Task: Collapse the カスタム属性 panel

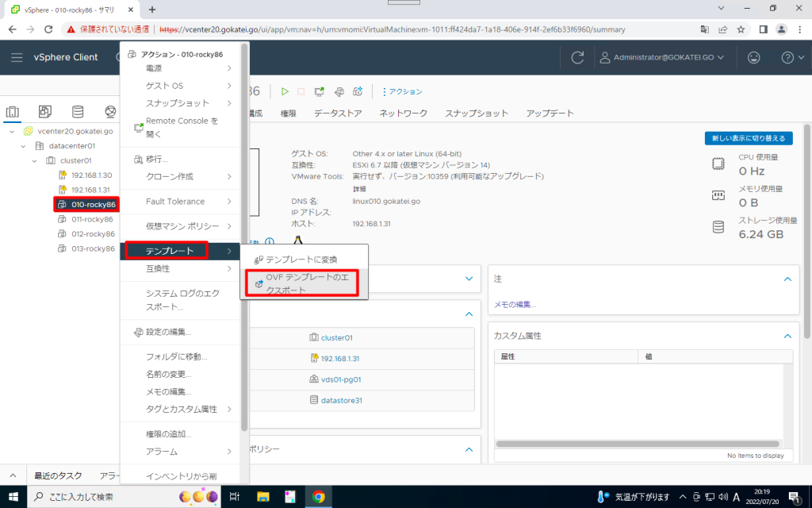Action: pyautogui.click(x=787, y=336)
